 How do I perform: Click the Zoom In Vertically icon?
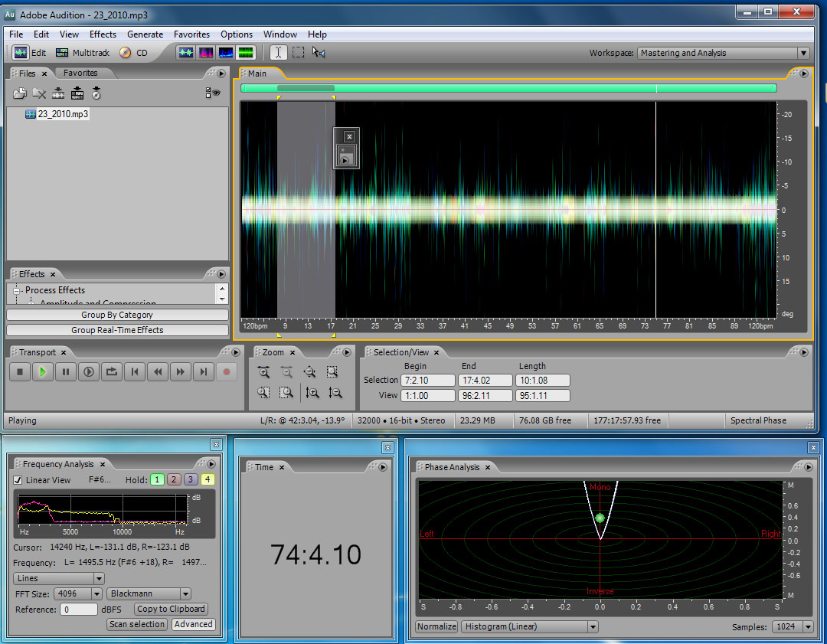(312, 393)
